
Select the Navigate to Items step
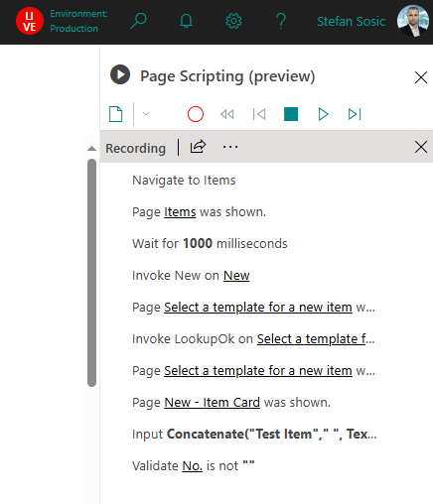point(184,181)
